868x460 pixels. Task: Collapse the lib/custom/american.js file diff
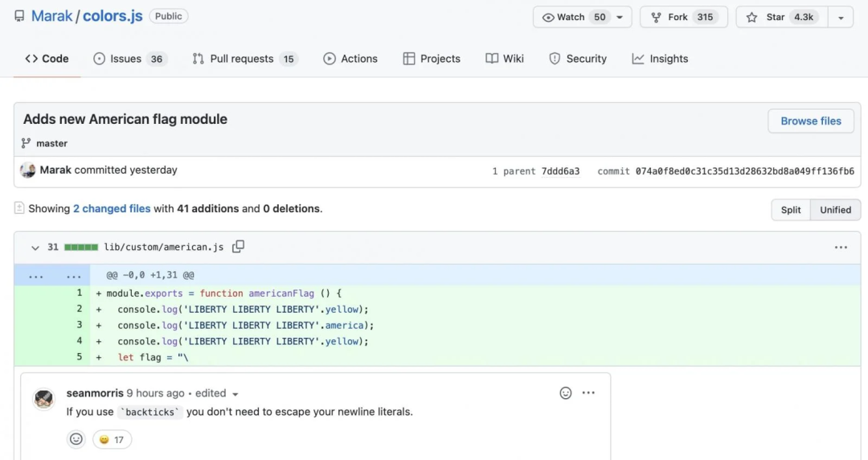35,248
